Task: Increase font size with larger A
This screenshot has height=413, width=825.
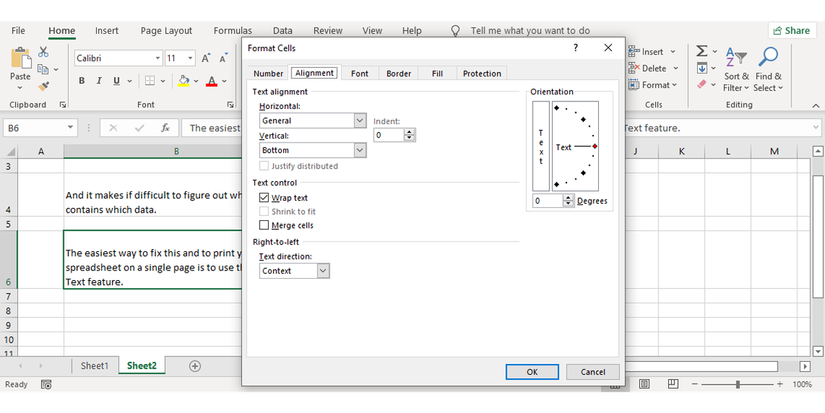Action: [206, 58]
